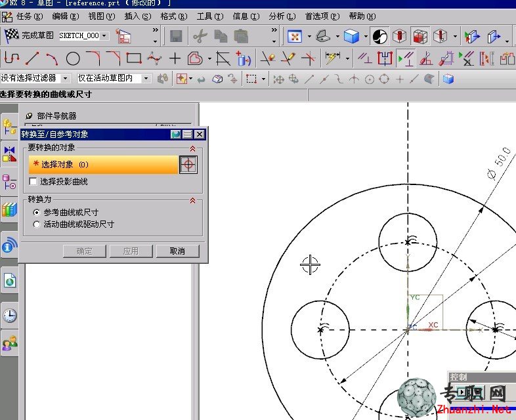Open the SKETCH_000 name dropdown
Image resolution: width=516 pixels, height=420 pixels.
104,35
